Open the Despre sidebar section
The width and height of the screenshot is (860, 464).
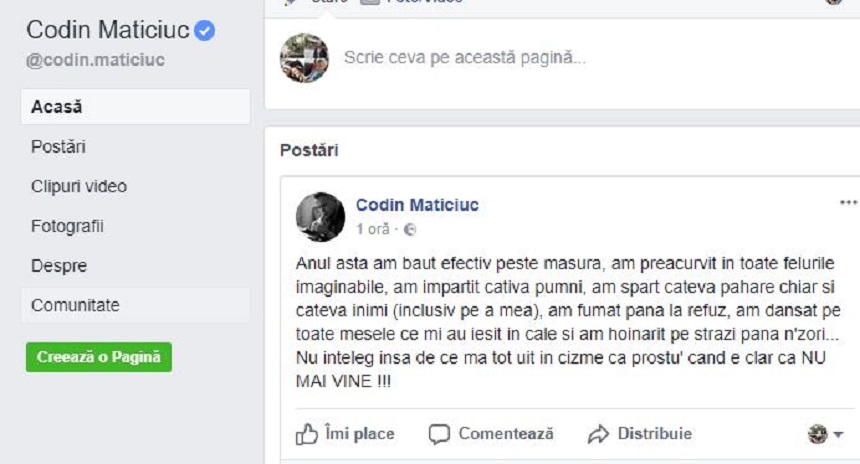click(59, 267)
